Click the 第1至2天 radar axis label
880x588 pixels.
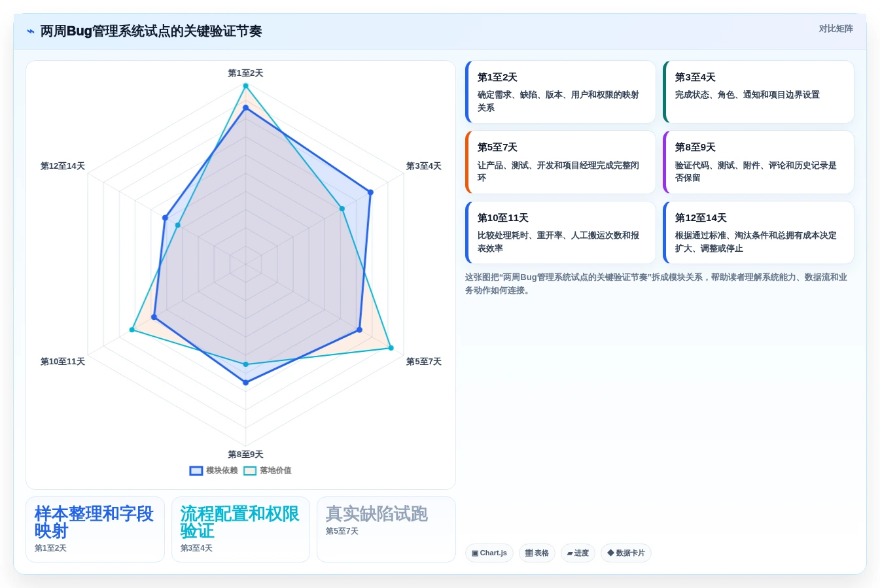tap(245, 73)
